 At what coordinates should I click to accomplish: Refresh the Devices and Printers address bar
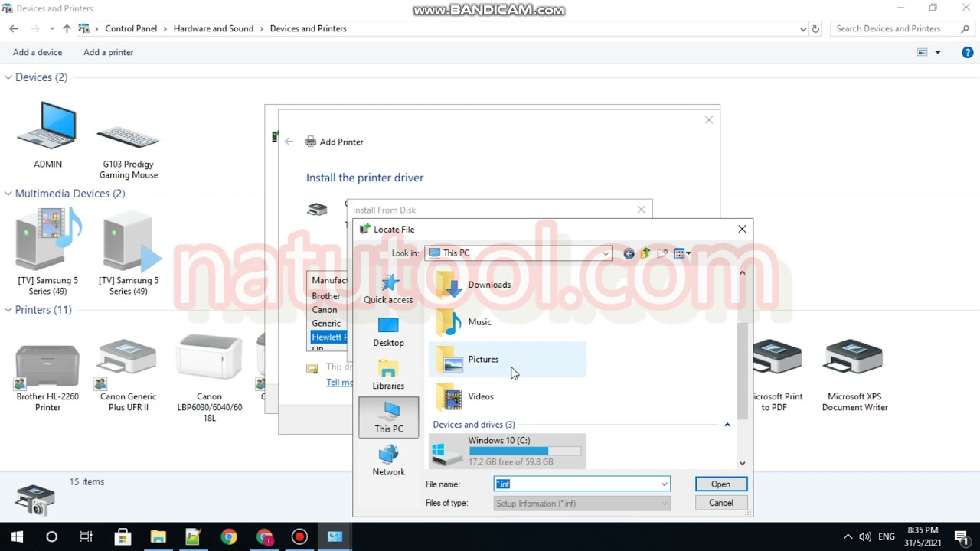tap(815, 29)
